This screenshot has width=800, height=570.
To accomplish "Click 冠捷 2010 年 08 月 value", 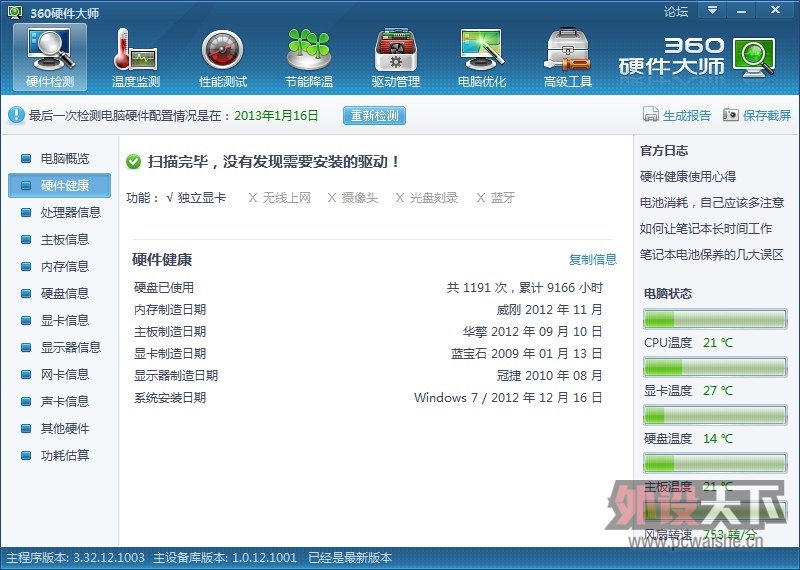I will click(x=549, y=376).
